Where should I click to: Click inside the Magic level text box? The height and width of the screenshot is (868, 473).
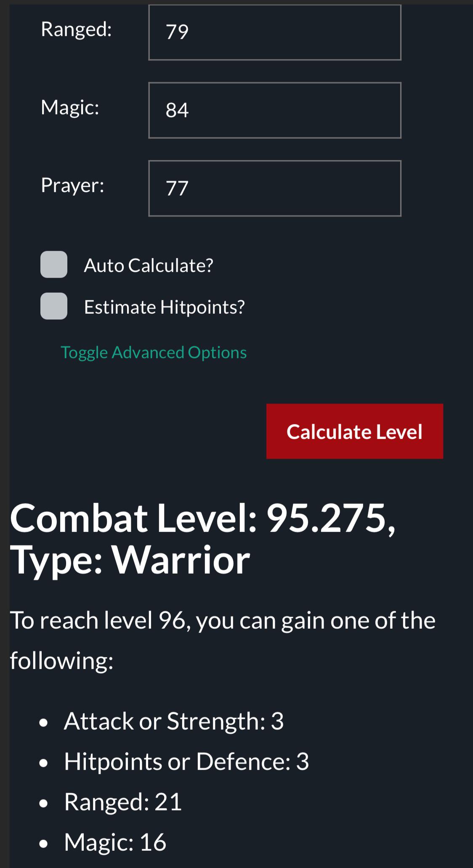[274, 110]
